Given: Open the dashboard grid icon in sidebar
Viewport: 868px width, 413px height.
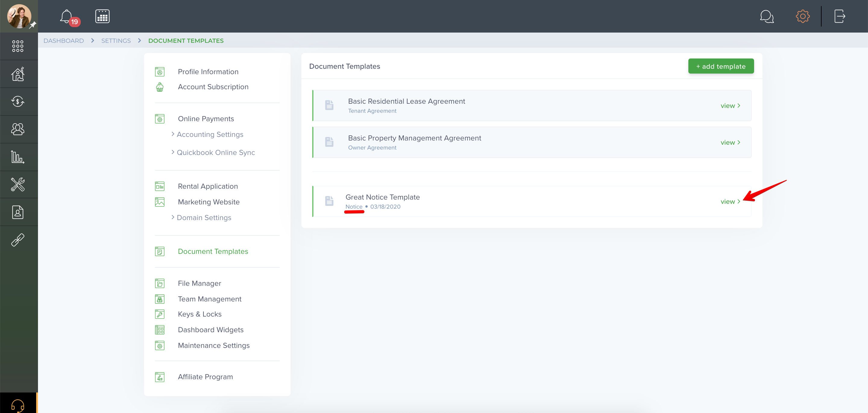Looking at the screenshot, I should pos(18,46).
